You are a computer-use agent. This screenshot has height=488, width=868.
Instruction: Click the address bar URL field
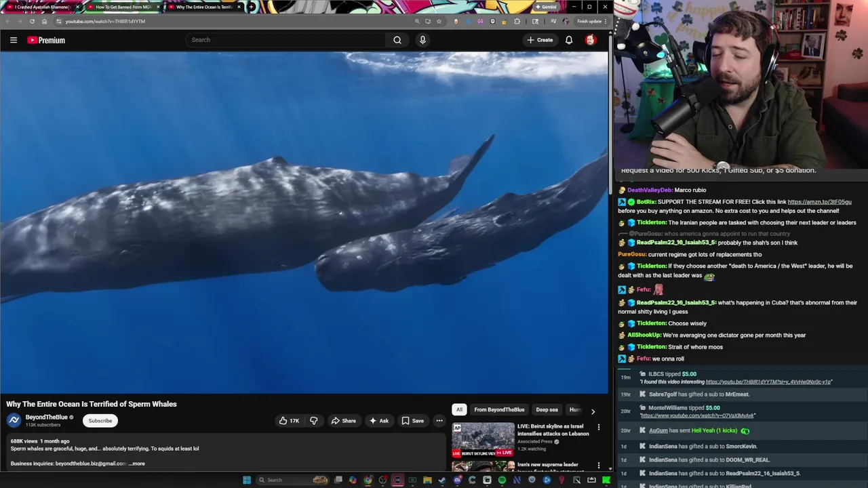click(x=237, y=21)
